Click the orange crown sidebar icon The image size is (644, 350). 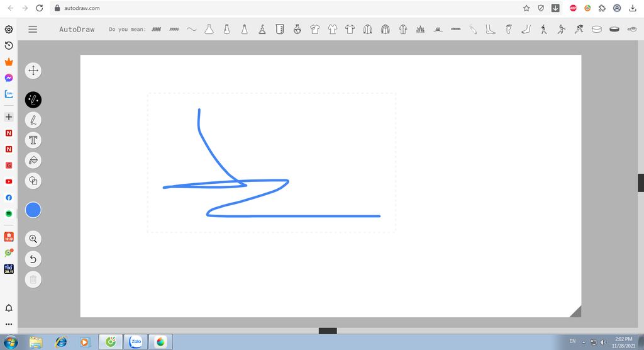[x=9, y=62]
